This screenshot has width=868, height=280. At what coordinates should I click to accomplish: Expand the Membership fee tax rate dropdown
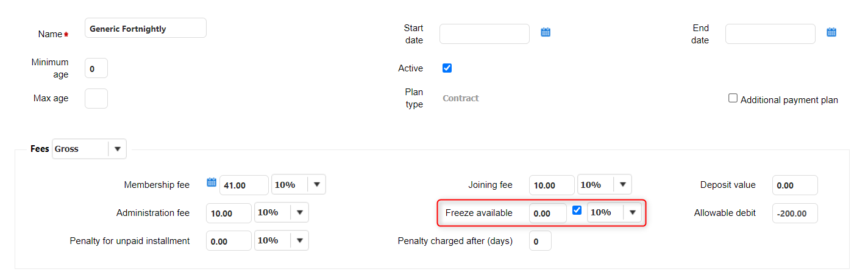pyautogui.click(x=316, y=185)
